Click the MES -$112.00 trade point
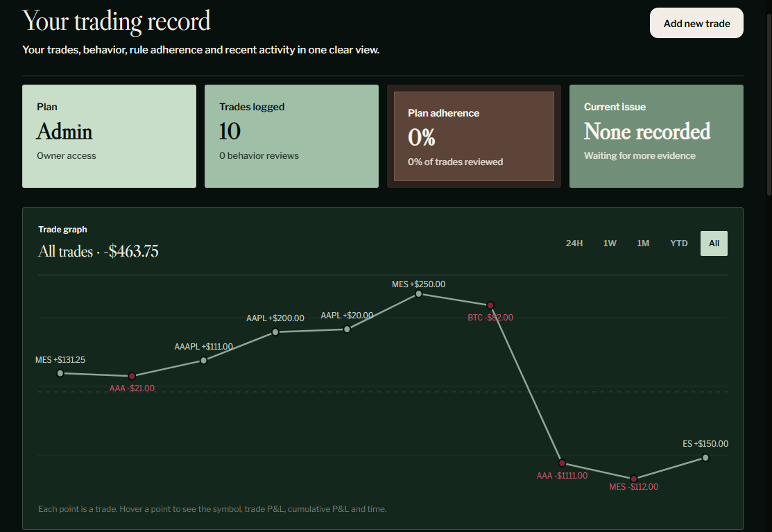 [634, 479]
